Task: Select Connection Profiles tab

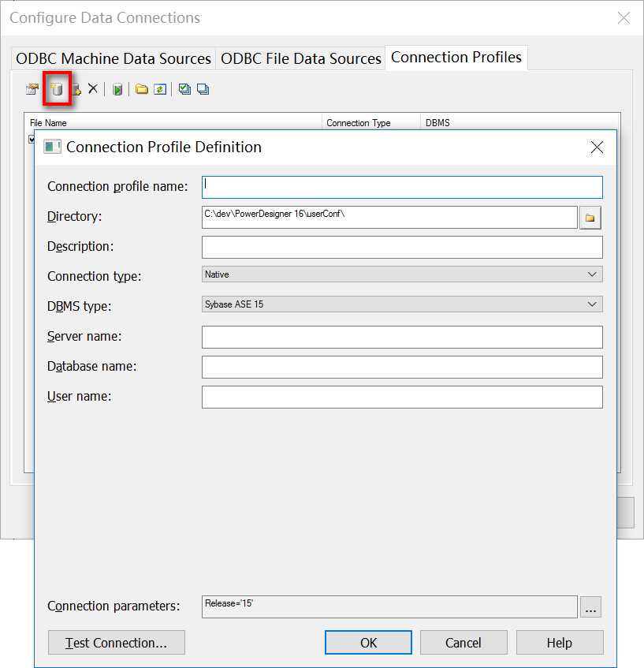Action: coord(456,57)
